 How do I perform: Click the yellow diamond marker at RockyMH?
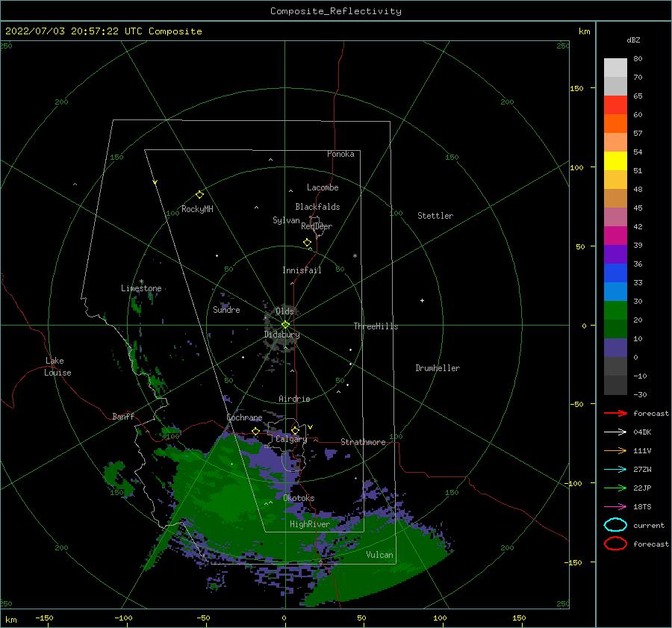pyautogui.click(x=199, y=195)
